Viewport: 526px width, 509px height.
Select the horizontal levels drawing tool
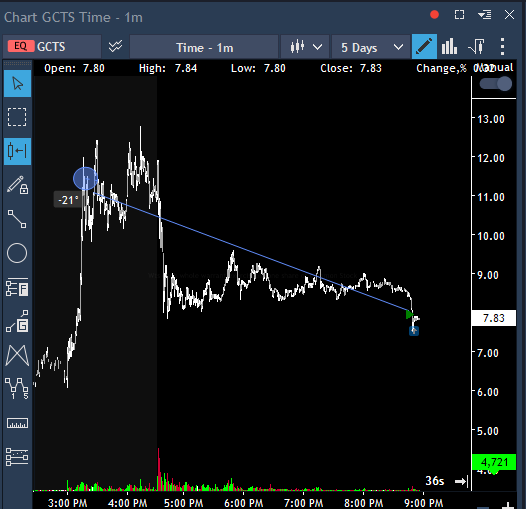(x=17, y=457)
